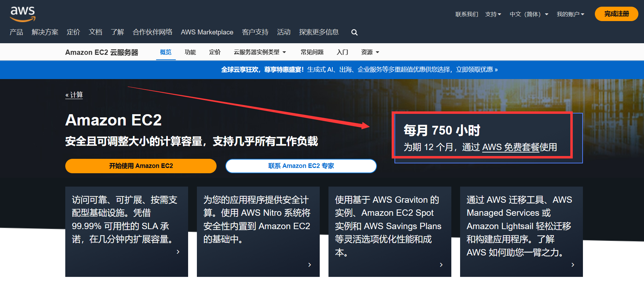The height and width of the screenshot is (292, 644).
Task: Click the Amazon EC2 page heading
Action: [x=113, y=120]
